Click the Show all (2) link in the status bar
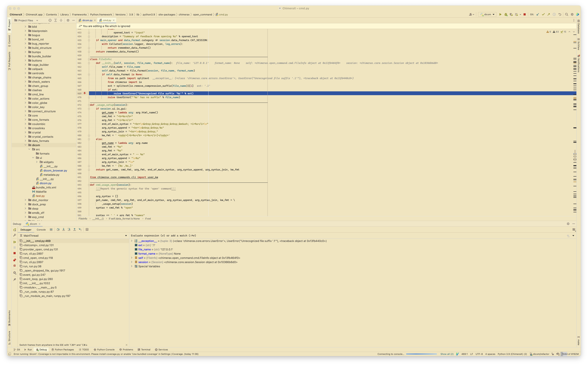This screenshot has height=365, width=588. coord(447,354)
